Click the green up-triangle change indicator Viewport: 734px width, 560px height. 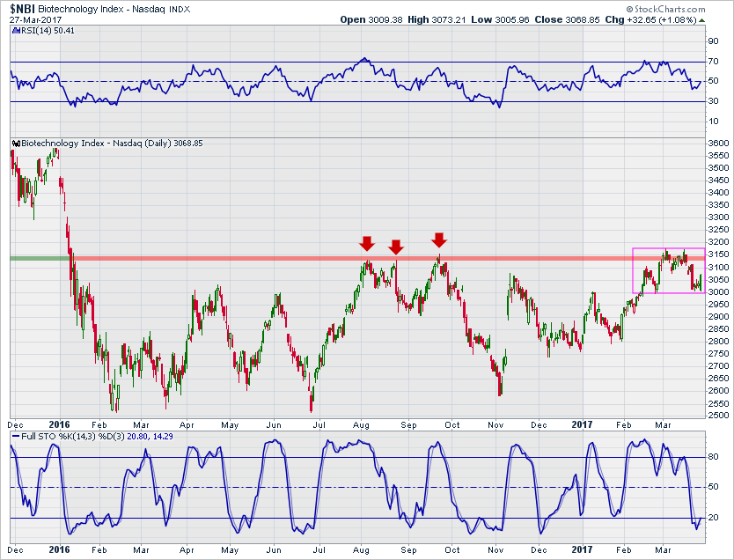tap(701, 20)
